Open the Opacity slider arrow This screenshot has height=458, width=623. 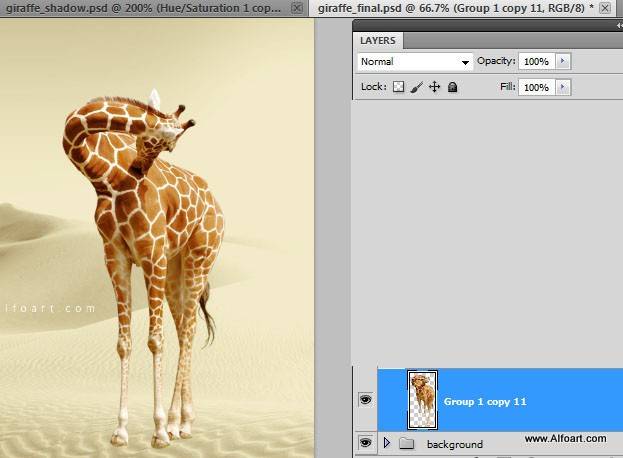coord(562,62)
